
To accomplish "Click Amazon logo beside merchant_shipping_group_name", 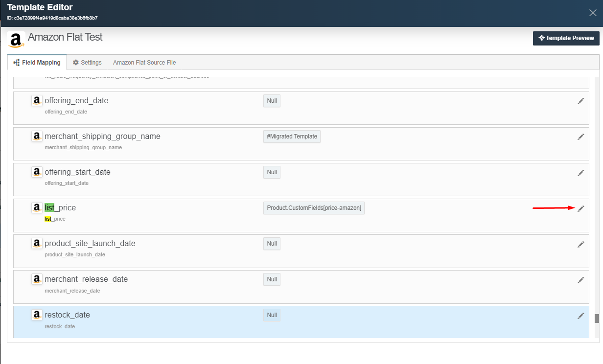I will [x=37, y=136].
